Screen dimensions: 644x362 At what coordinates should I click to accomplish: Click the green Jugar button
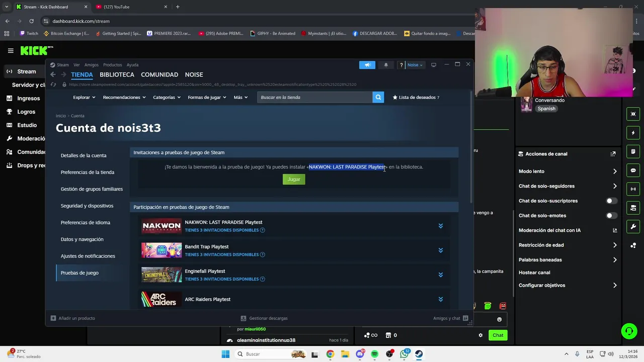pyautogui.click(x=294, y=179)
